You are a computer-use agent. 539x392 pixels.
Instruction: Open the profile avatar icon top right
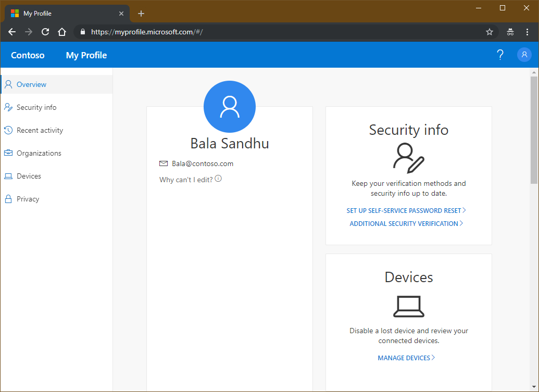(524, 54)
